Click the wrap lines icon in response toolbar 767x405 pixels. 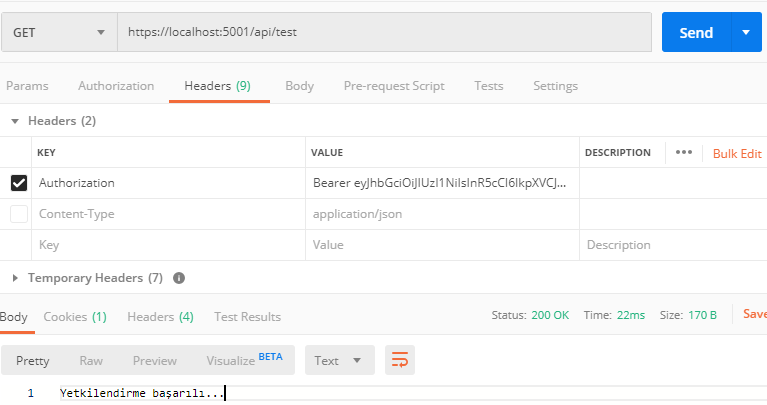[x=400, y=360]
